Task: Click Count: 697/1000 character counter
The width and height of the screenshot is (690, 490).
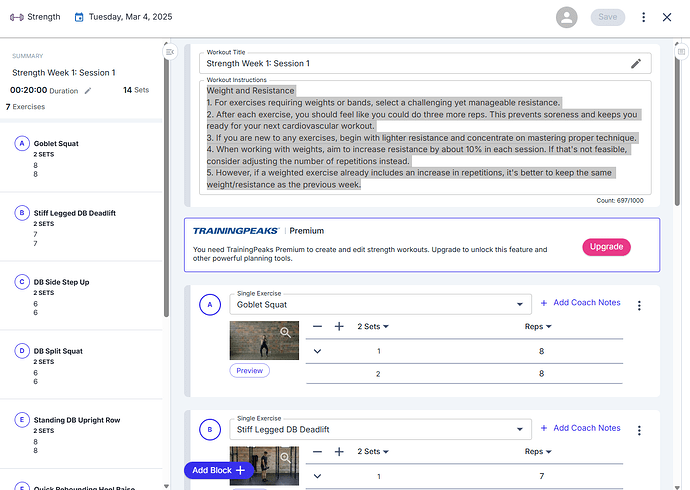Action: tap(620, 201)
